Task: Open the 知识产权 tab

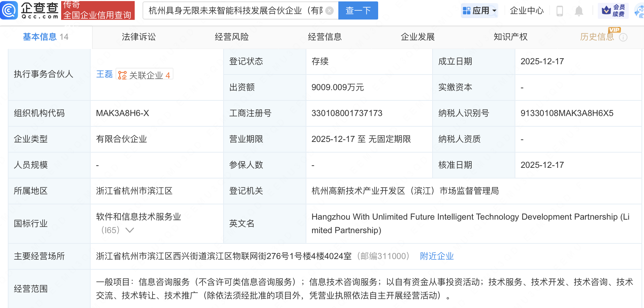Action: pyautogui.click(x=510, y=37)
